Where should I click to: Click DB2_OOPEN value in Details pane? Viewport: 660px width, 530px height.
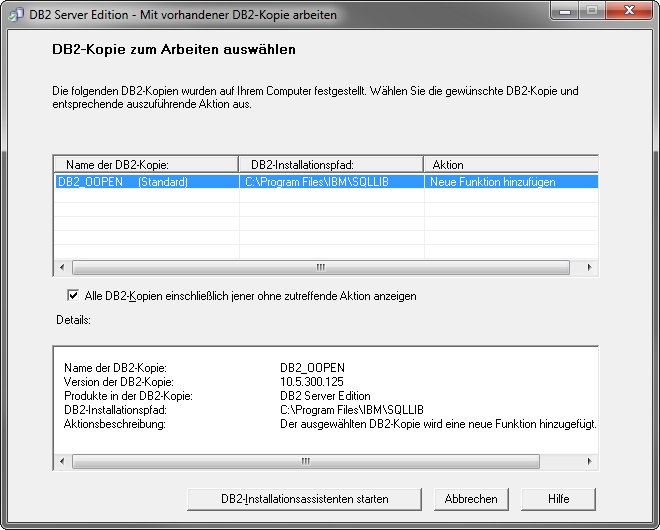click(312, 368)
